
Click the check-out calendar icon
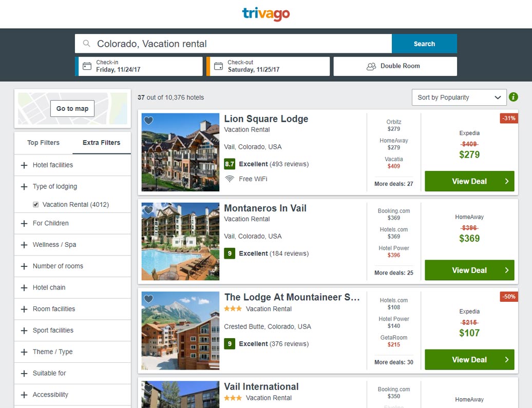(219, 66)
